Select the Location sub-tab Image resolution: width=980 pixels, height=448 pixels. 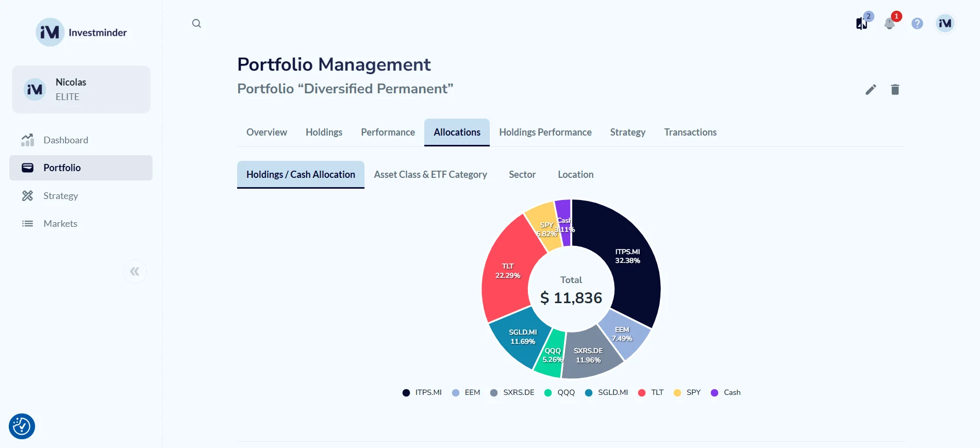tap(575, 175)
